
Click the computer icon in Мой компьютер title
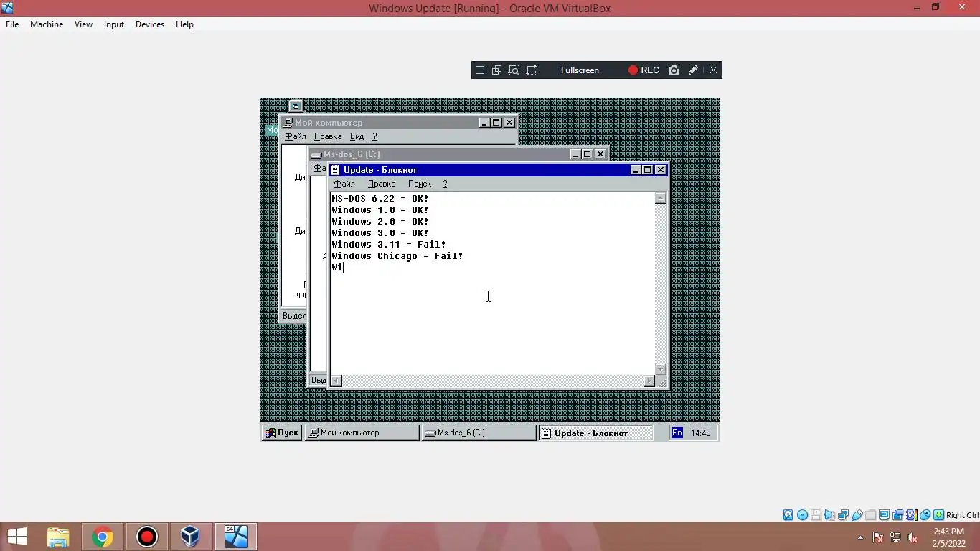(288, 123)
